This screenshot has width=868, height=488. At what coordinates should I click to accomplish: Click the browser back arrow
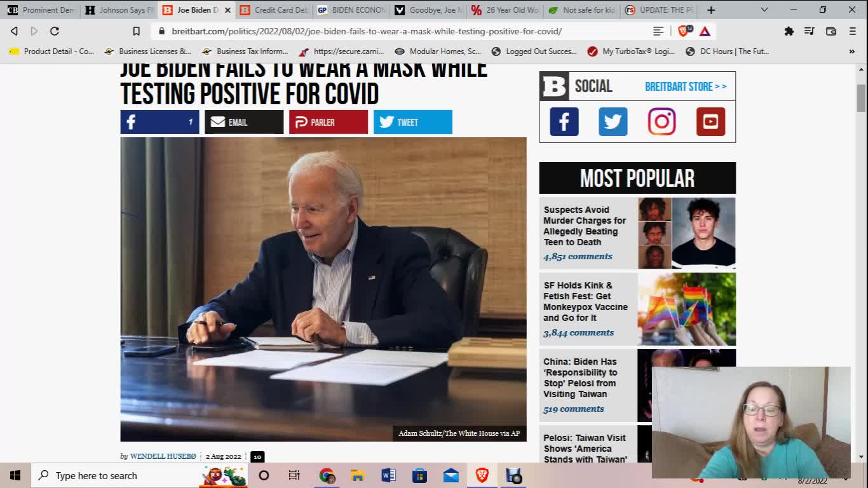[14, 31]
